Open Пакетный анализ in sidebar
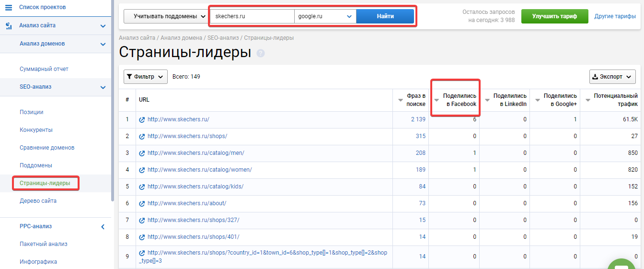 pyautogui.click(x=44, y=244)
